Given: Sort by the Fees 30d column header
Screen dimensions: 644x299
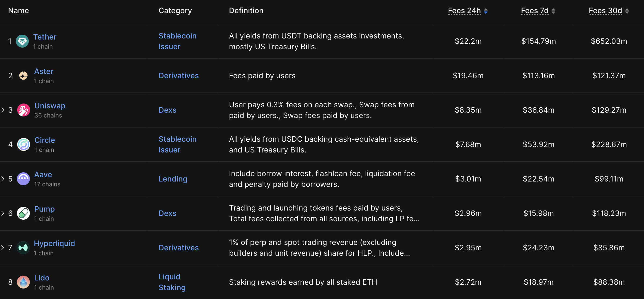Looking at the screenshot, I should (x=606, y=11).
